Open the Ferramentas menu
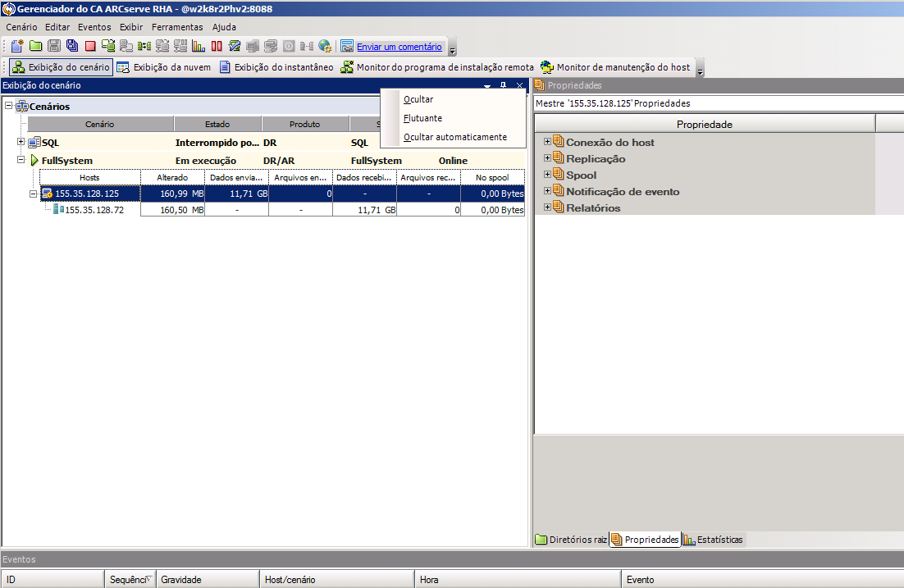The image size is (904, 588). 176,27
